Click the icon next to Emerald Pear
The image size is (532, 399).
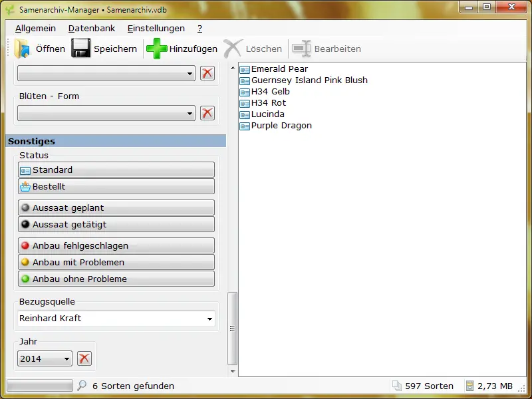pyautogui.click(x=244, y=69)
